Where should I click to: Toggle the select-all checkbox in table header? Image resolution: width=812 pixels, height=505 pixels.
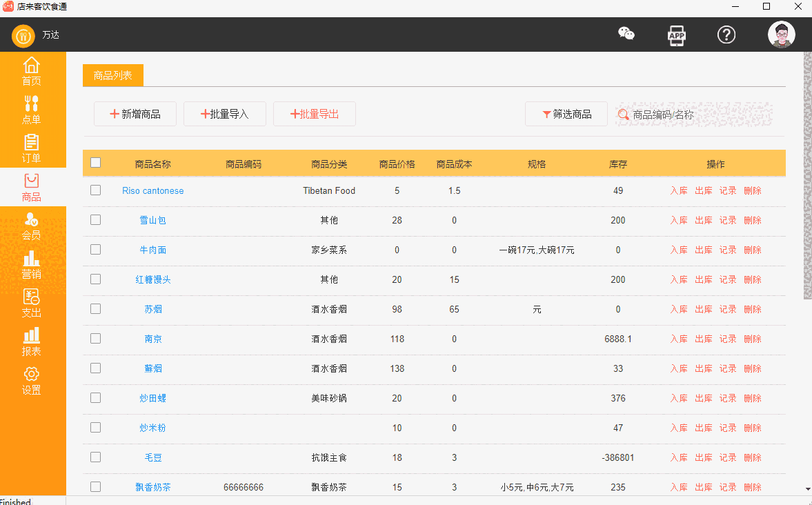coord(96,163)
